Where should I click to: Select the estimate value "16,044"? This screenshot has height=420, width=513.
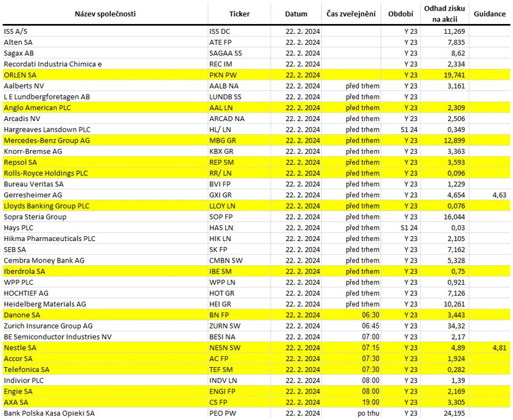point(454,217)
